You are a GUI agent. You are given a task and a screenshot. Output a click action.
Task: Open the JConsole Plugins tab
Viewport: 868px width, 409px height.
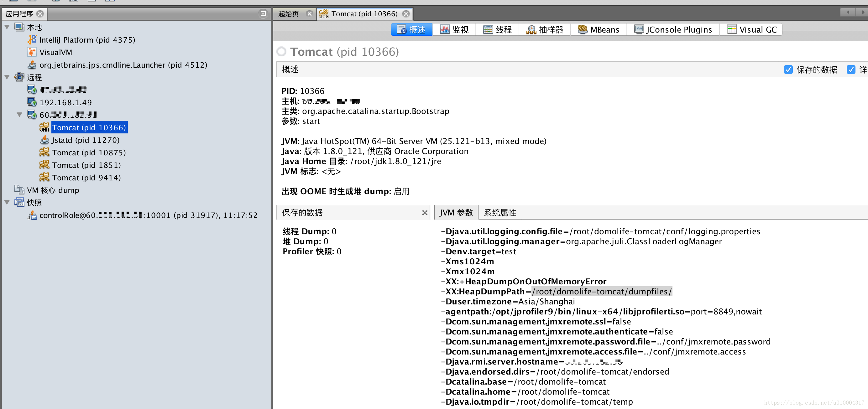(673, 30)
